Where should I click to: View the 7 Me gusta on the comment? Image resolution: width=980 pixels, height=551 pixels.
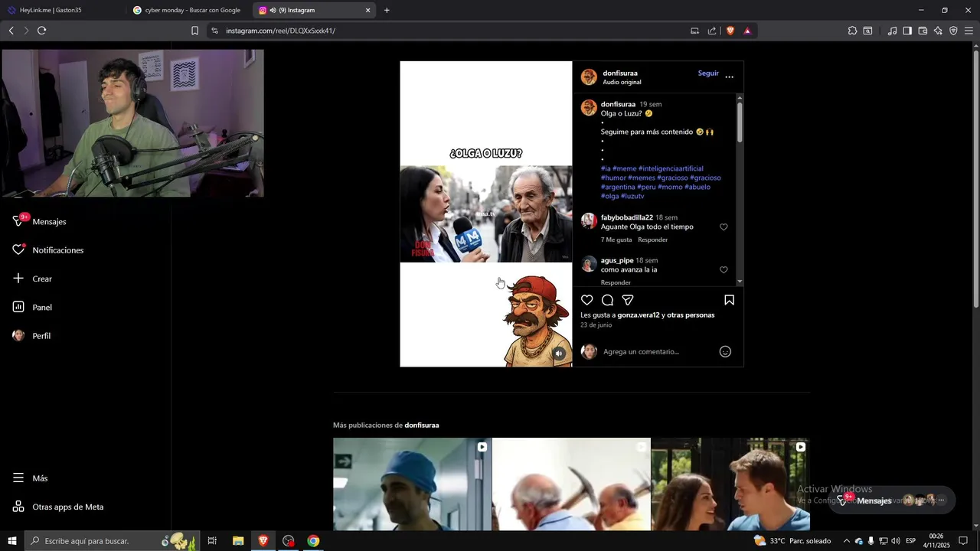[x=616, y=240]
